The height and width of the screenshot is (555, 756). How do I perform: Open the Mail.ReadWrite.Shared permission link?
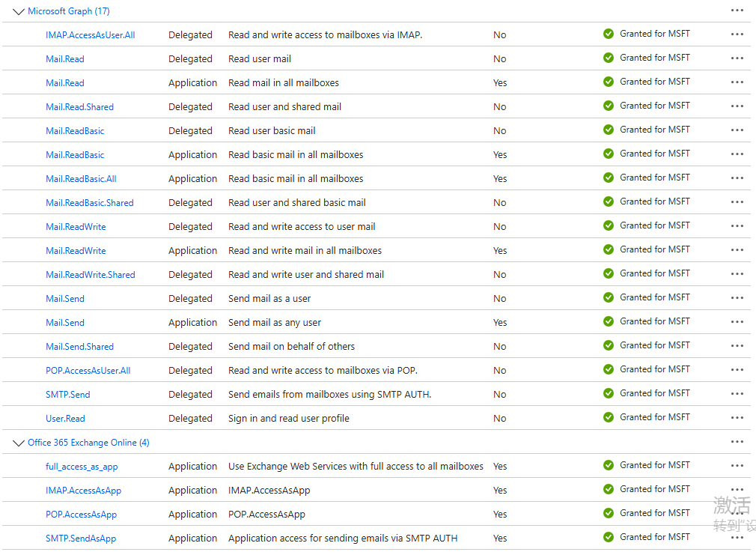coord(91,275)
